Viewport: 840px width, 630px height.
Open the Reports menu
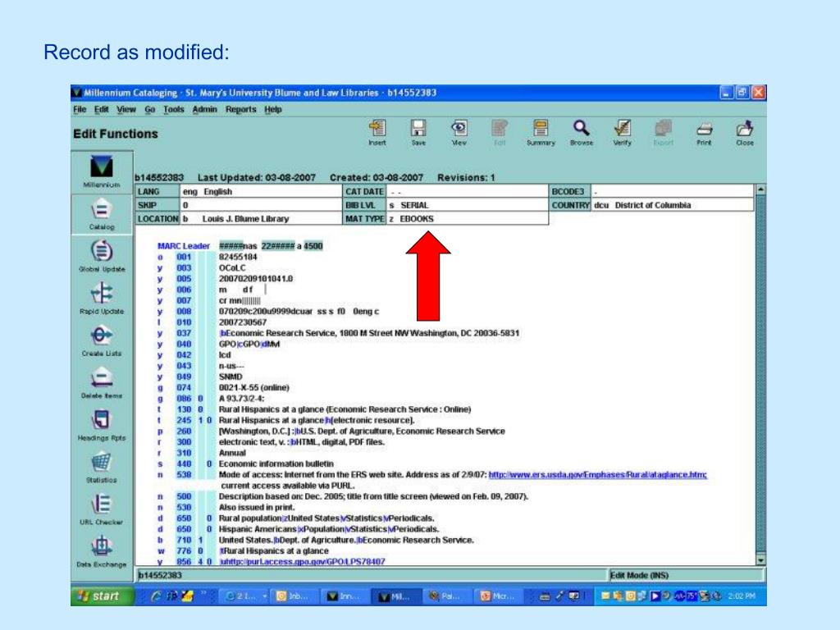[240, 109]
